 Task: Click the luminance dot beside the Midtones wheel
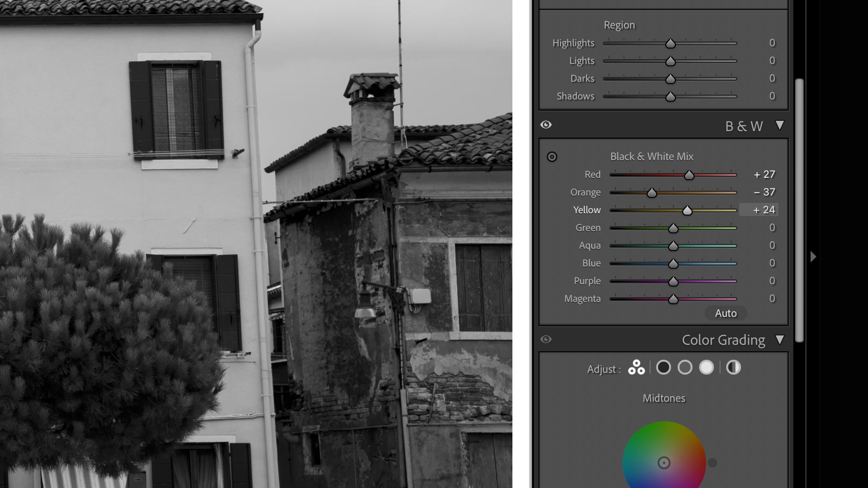coord(713,463)
